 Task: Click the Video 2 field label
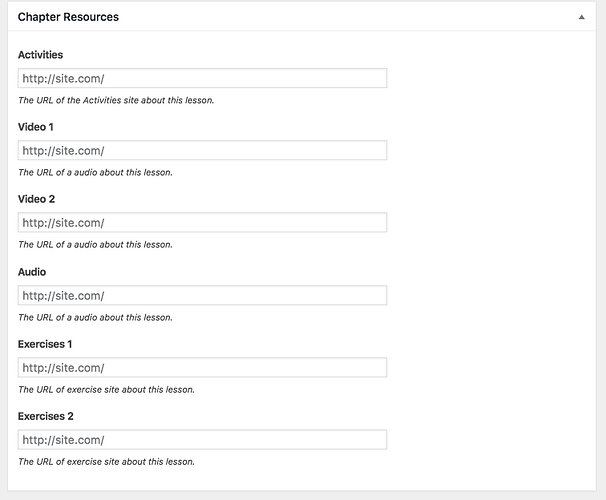[36, 199]
